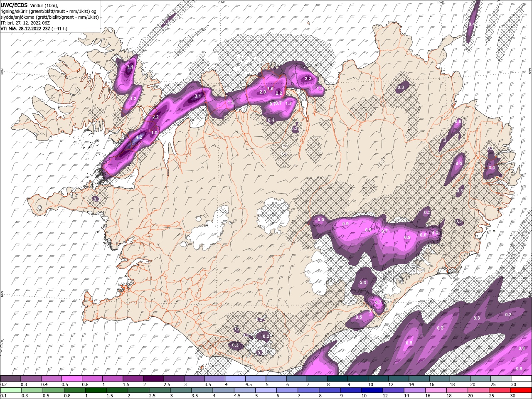Pick the rain legend swatch between 3 and 3.5
The height and width of the screenshot is (399, 532).
click(x=182, y=390)
